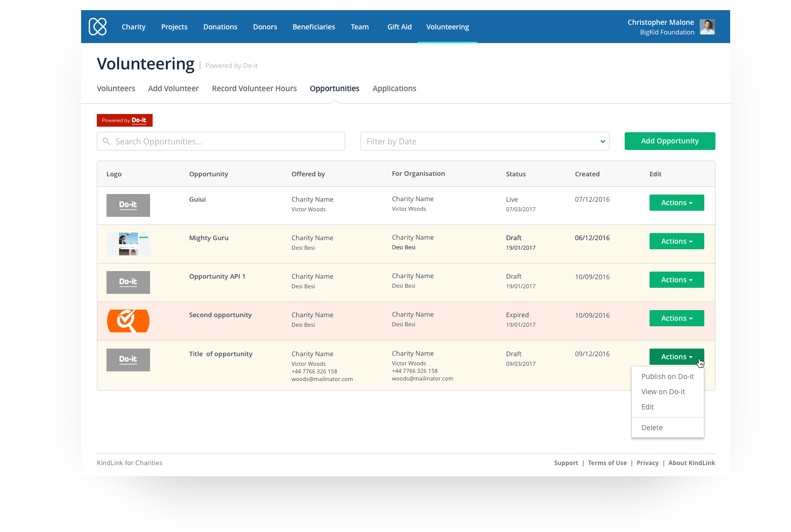Click the Guiui opportunity title
The image size is (791, 532).
coord(197,199)
